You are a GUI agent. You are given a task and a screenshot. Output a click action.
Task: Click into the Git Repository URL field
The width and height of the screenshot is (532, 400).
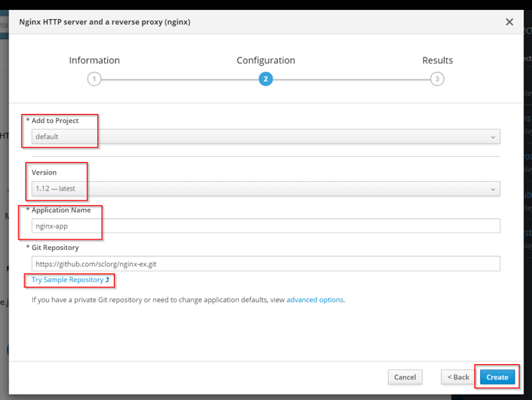(x=266, y=263)
